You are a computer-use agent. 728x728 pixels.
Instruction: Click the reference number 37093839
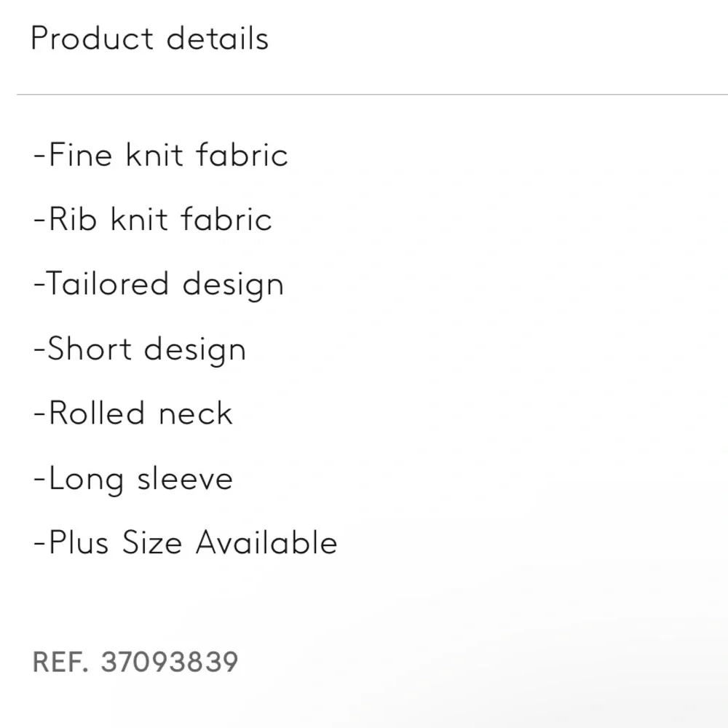[x=170, y=662]
